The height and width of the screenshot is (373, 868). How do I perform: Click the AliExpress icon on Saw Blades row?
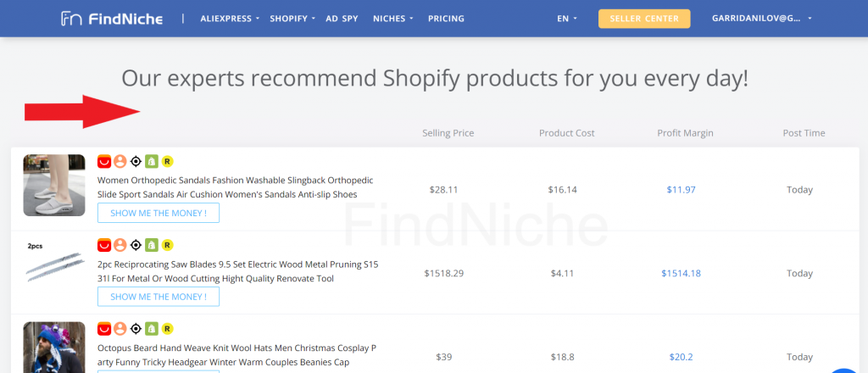[104, 245]
